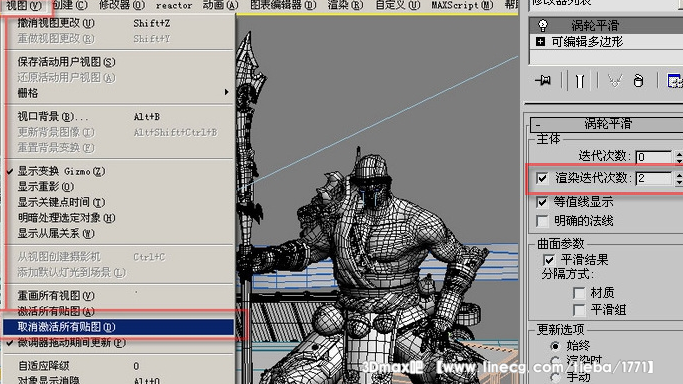Expand 可编辑多边形 plus icon in stack

541,41
